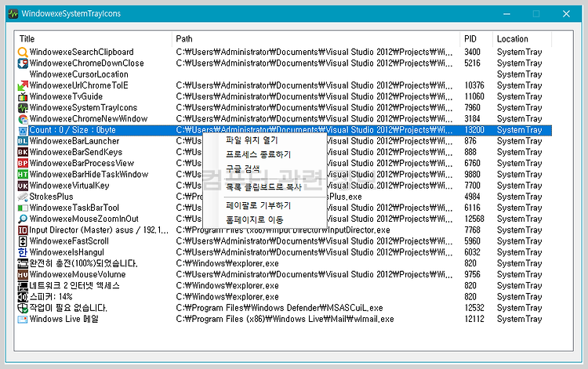Select the Input Director ID icon

click(23, 230)
